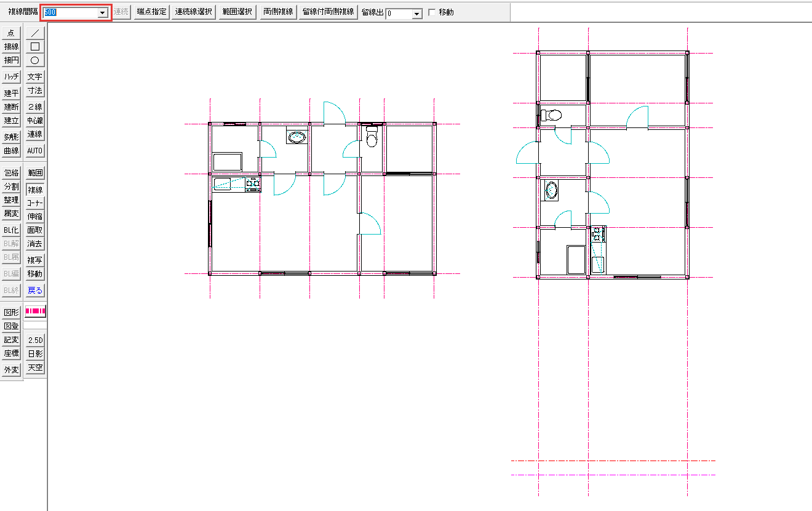This screenshot has width=812, height=511.
Task: Select the 複写 copy tool
Action: (x=35, y=260)
